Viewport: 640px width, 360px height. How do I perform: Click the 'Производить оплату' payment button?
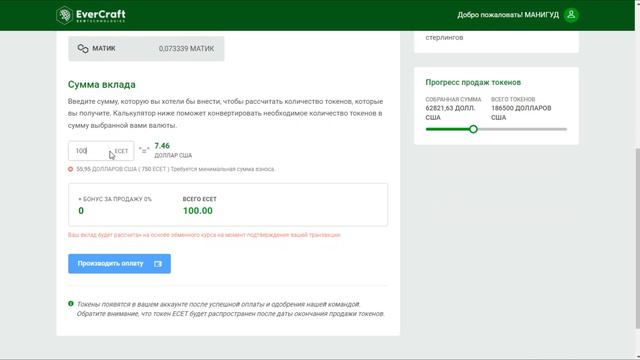(119, 264)
